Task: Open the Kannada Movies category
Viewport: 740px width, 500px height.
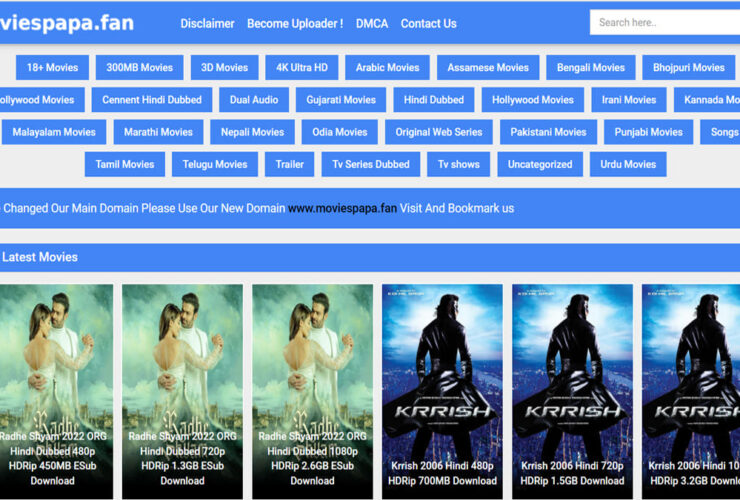Action: (707, 100)
